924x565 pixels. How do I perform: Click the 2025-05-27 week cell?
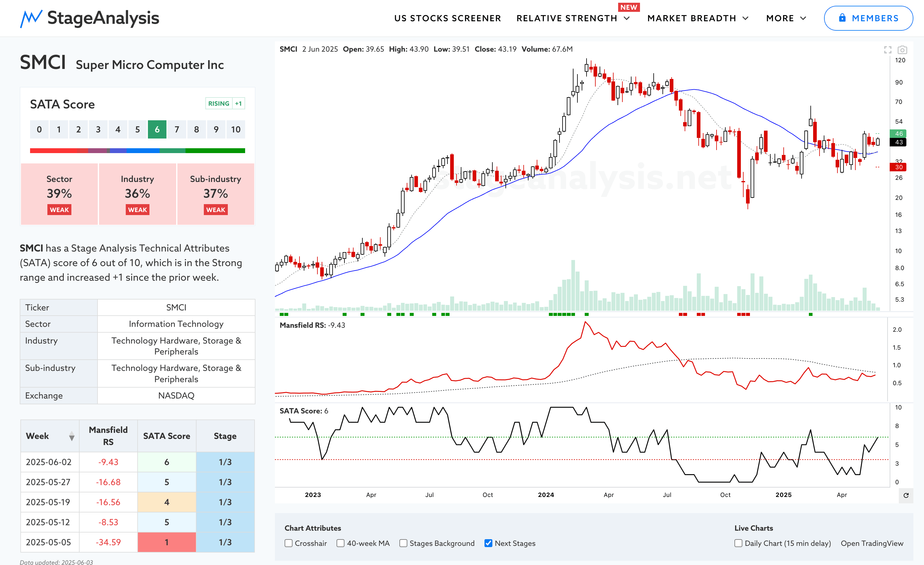point(50,482)
